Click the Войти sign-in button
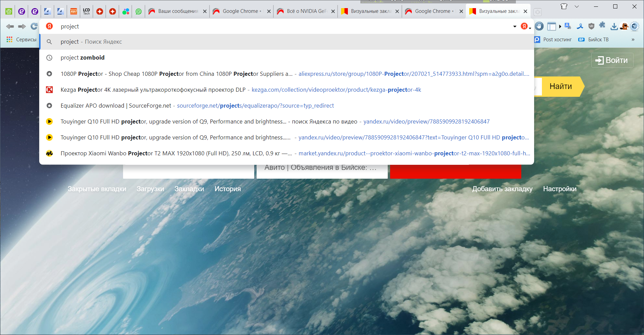 pos(612,60)
